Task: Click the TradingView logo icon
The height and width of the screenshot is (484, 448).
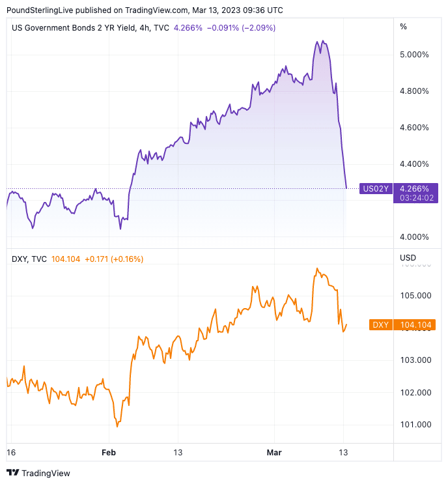Action: coord(13,473)
